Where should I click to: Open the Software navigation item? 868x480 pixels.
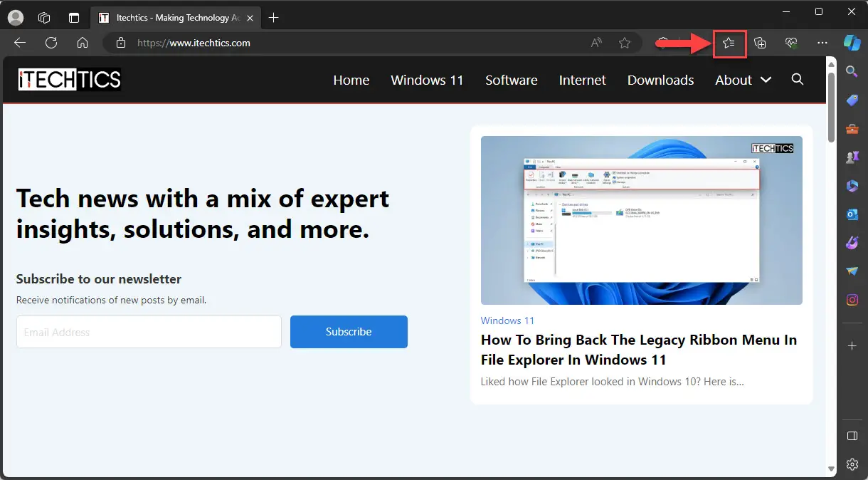512,80
